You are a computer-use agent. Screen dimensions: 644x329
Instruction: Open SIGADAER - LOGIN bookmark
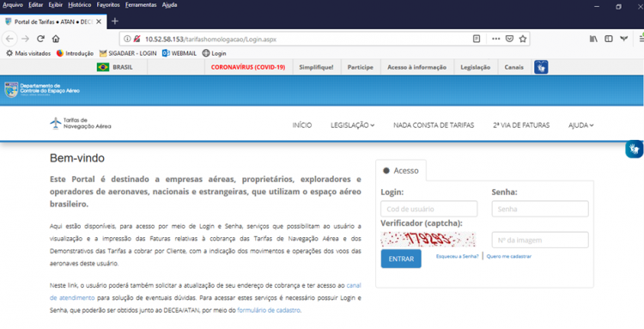128,53
